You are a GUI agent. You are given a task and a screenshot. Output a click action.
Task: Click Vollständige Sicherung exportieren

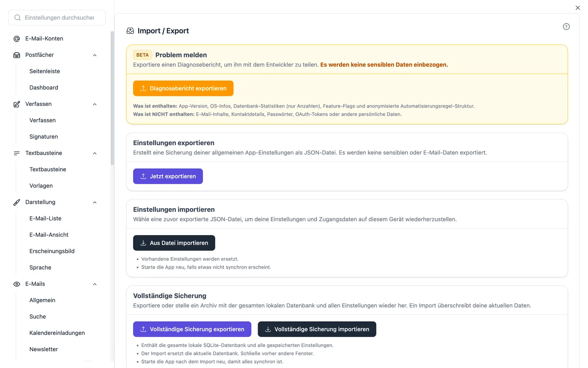point(192,329)
